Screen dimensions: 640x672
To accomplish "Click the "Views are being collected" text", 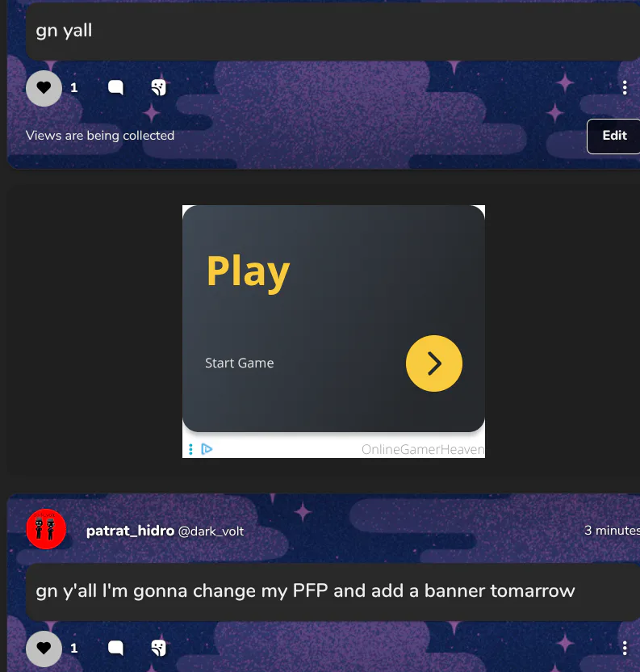I will (x=100, y=136).
